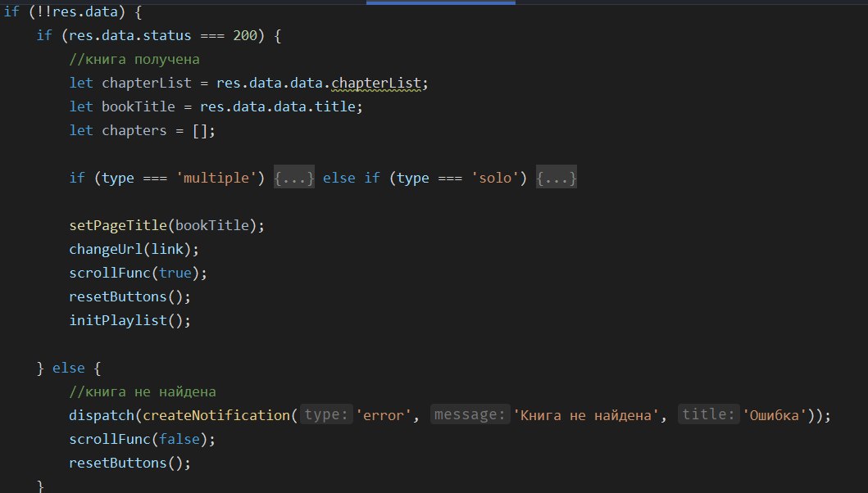
Task: Click the string 'error'
Action: (384, 415)
